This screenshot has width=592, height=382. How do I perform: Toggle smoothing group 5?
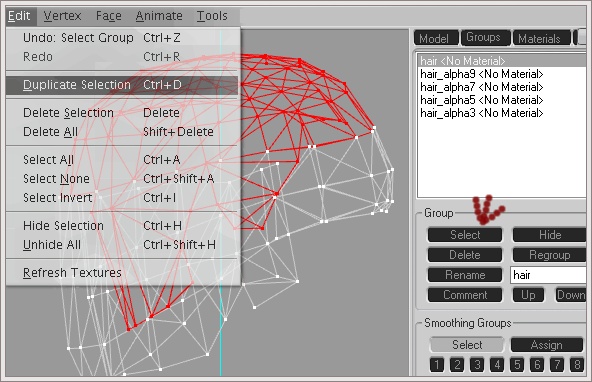(517, 365)
